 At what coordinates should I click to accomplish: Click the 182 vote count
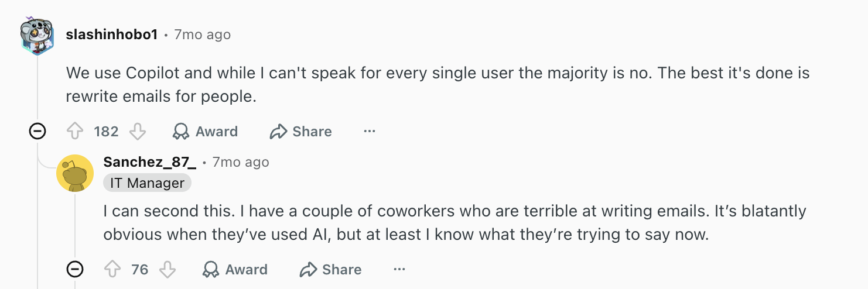click(x=106, y=132)
